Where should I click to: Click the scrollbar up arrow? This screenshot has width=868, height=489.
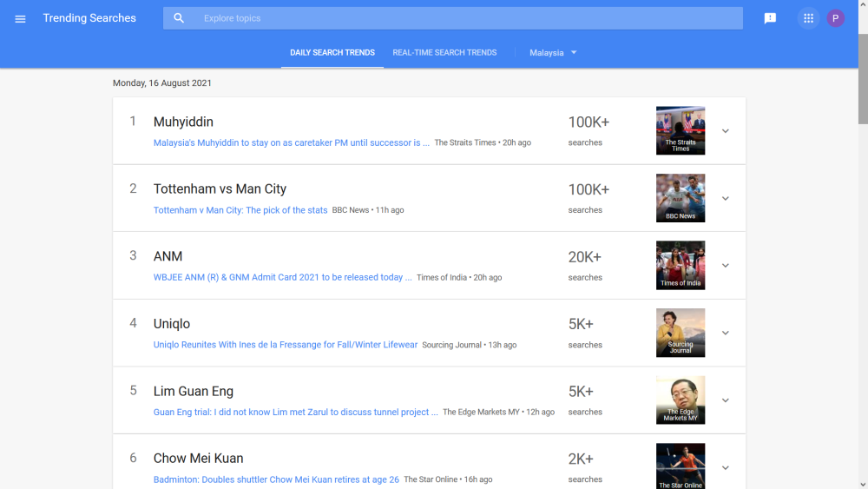coord(863,4)
